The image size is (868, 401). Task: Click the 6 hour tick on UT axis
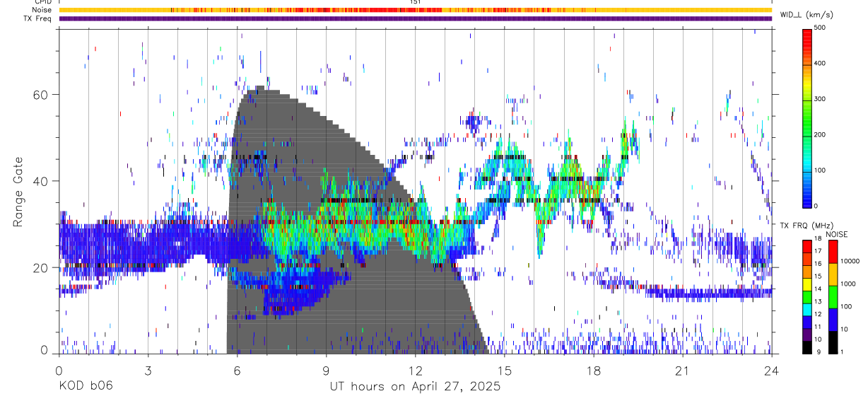coord(237,369)
